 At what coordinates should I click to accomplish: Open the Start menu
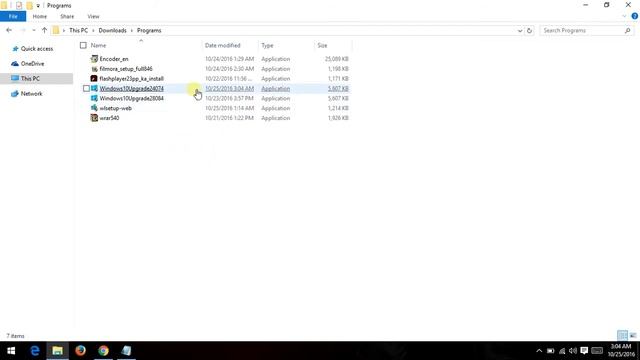coord(11,351)
